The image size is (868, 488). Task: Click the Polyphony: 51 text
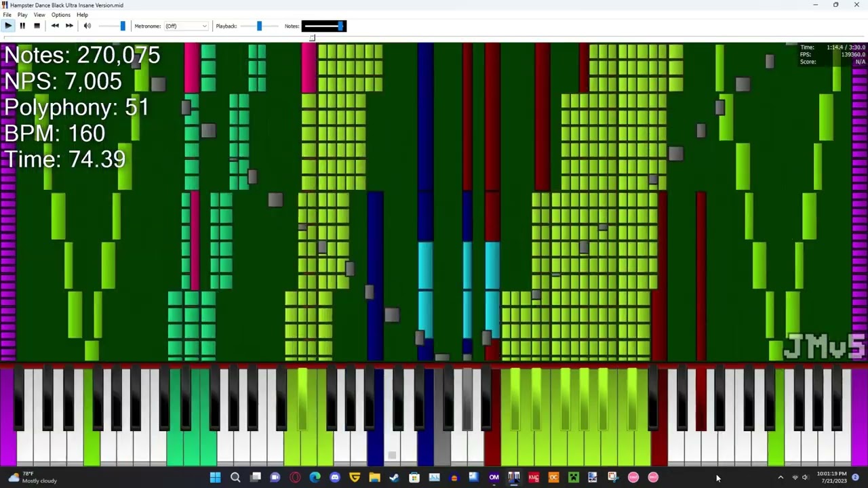point(77,107)
